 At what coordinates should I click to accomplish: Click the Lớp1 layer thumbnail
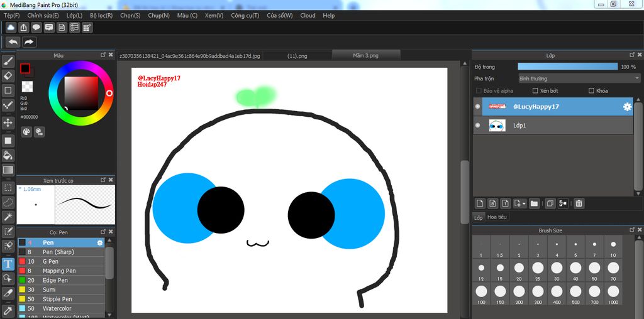click(497, 126)
